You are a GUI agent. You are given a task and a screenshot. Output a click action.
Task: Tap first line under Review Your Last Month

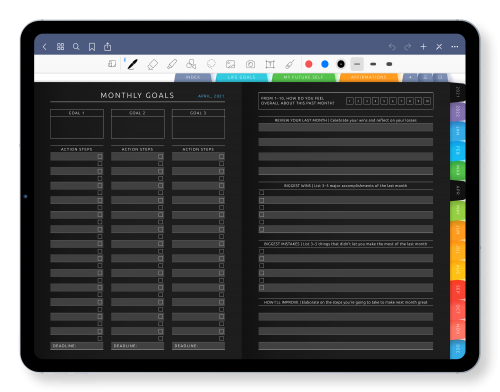point(346,127)
